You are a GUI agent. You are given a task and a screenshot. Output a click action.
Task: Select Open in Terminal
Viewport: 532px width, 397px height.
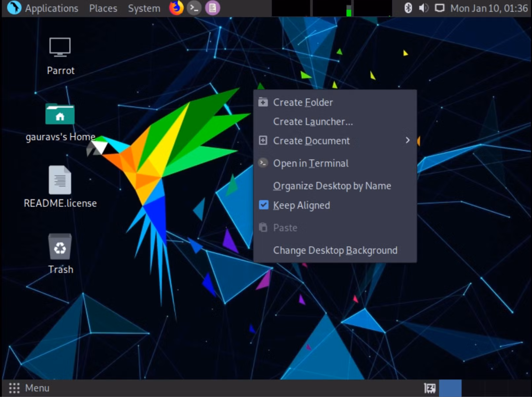[x=335, y=163]
